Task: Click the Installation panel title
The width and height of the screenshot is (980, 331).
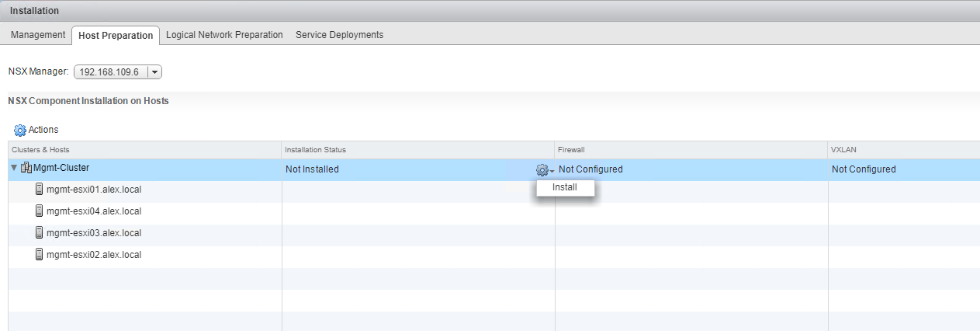Action: click(34, 11)
